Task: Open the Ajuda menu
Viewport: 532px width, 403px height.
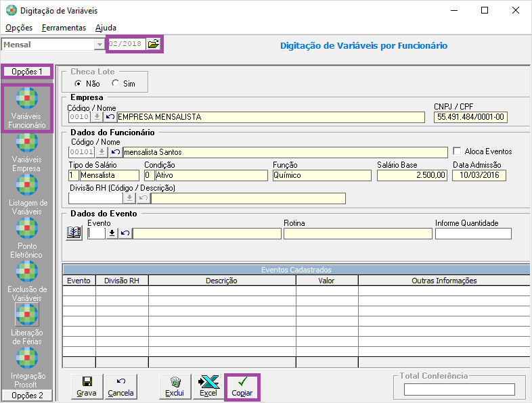Action: tap(106, 28)
